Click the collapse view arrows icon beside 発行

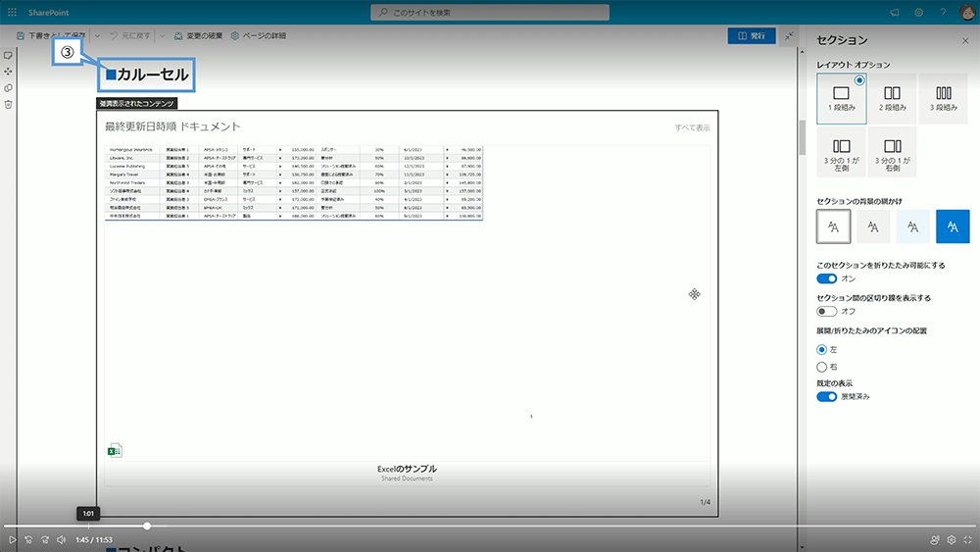pos(789,35)
